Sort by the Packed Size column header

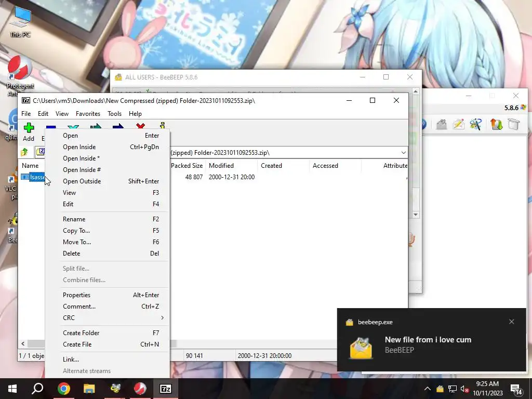(x=187, y=166)
